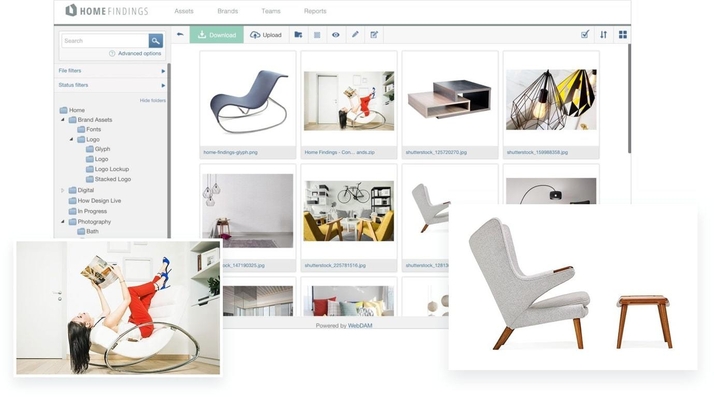
Task: Open the Logo Lockup folder
Action: 107,169
